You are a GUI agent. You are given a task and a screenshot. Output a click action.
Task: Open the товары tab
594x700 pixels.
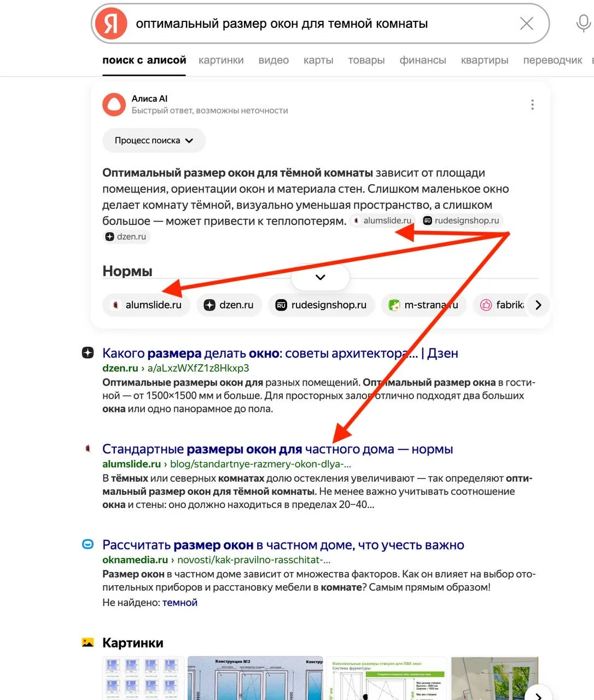pos(366,60)
